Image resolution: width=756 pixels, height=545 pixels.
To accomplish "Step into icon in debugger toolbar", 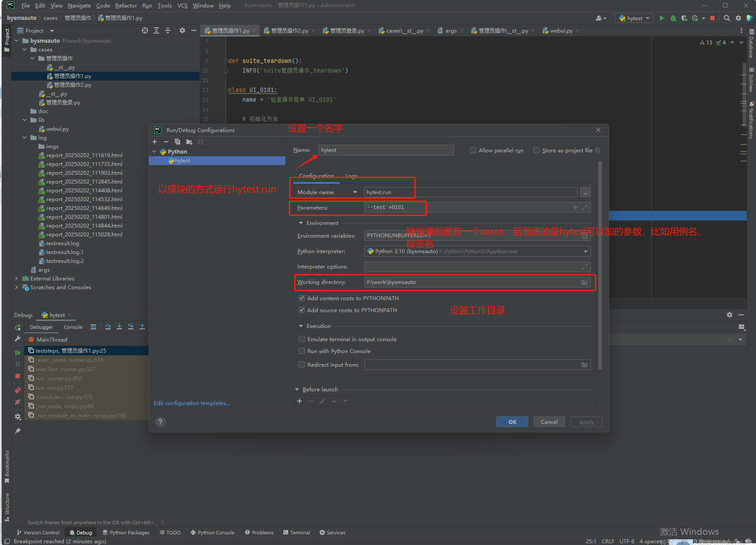I will pyautogui.click(x=119, y=327).
